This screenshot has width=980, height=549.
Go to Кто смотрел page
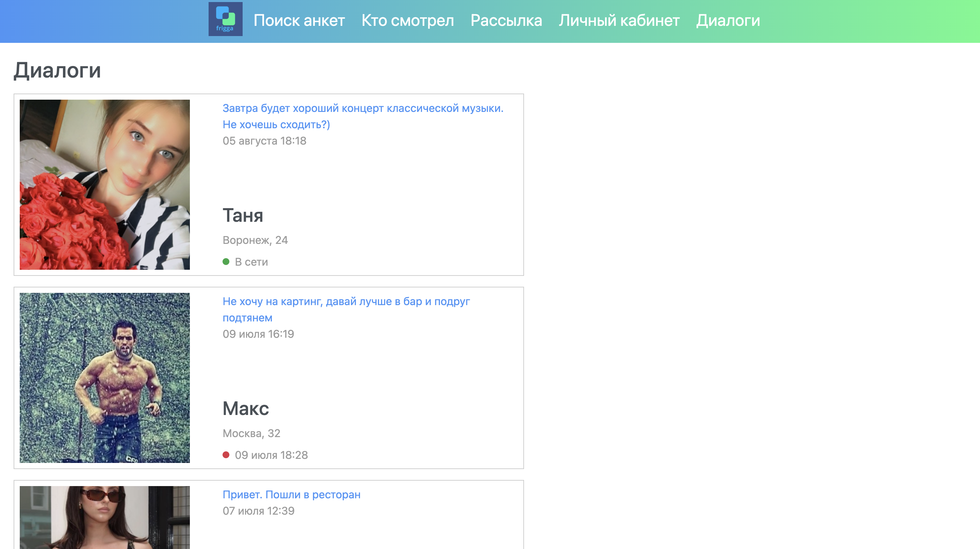[407, 20]
